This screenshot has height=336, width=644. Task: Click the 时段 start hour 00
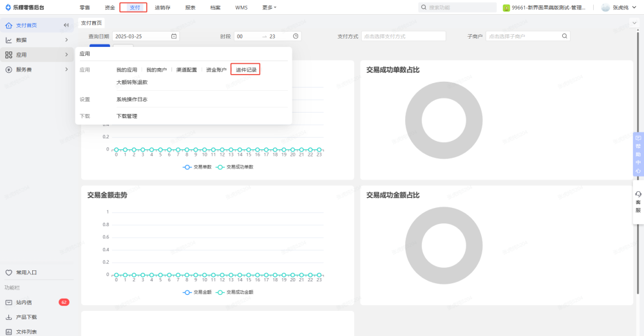(240, 36)
